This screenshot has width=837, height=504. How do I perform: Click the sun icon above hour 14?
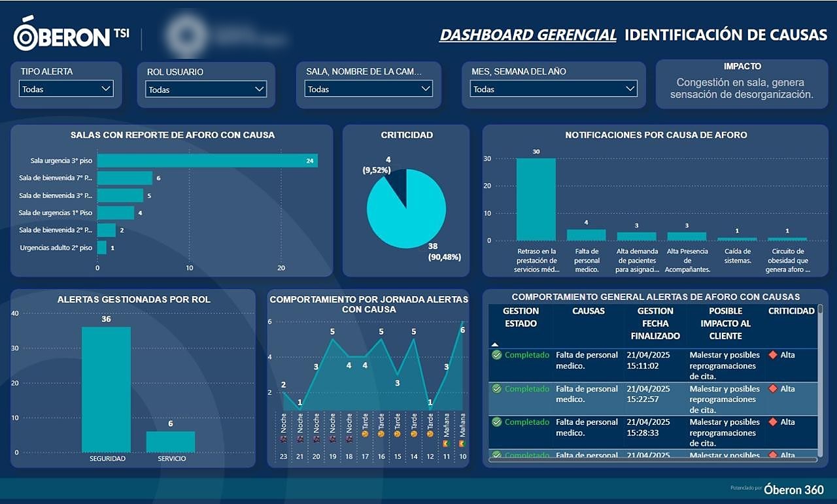[x=414, y=434]
